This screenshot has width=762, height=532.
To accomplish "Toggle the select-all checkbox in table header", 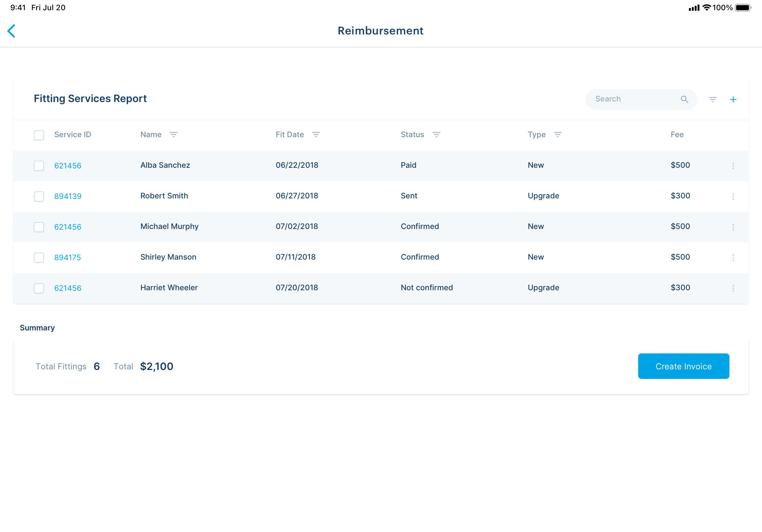I will (39, 135).
